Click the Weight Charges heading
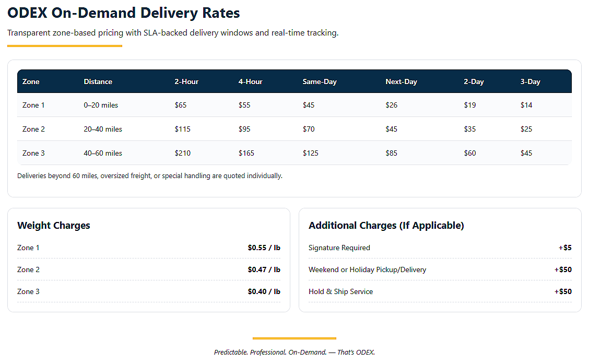The width and height of the screenshot is (589, 364). click(x=54, y=226)
